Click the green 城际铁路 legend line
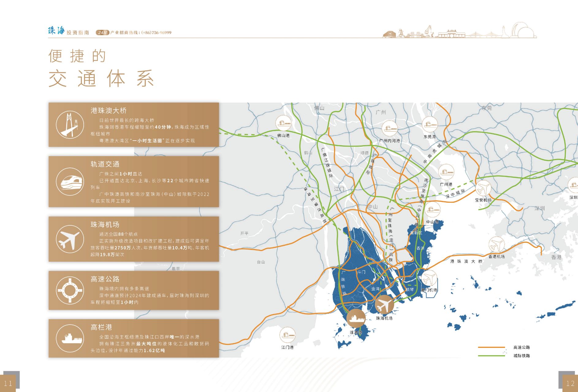Viewport: 578px width, 392px height. click(491, 356)
